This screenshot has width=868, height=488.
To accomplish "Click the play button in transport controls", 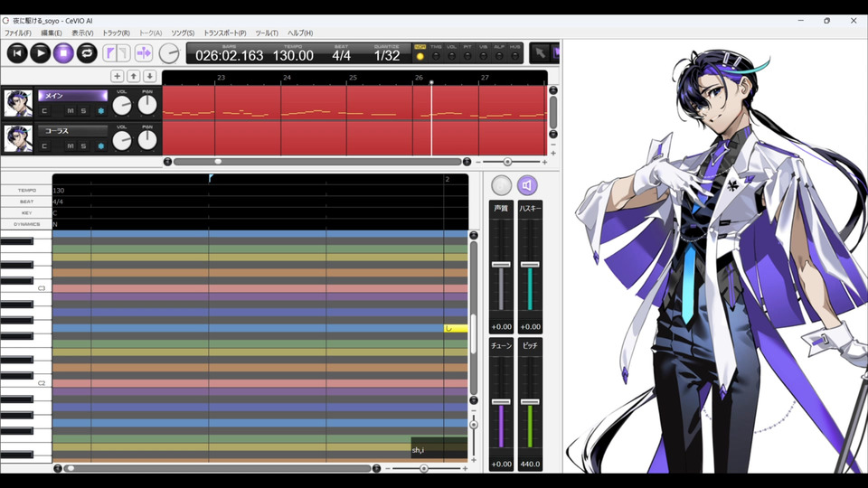I will pyautogui.click(x=41, y=53).
